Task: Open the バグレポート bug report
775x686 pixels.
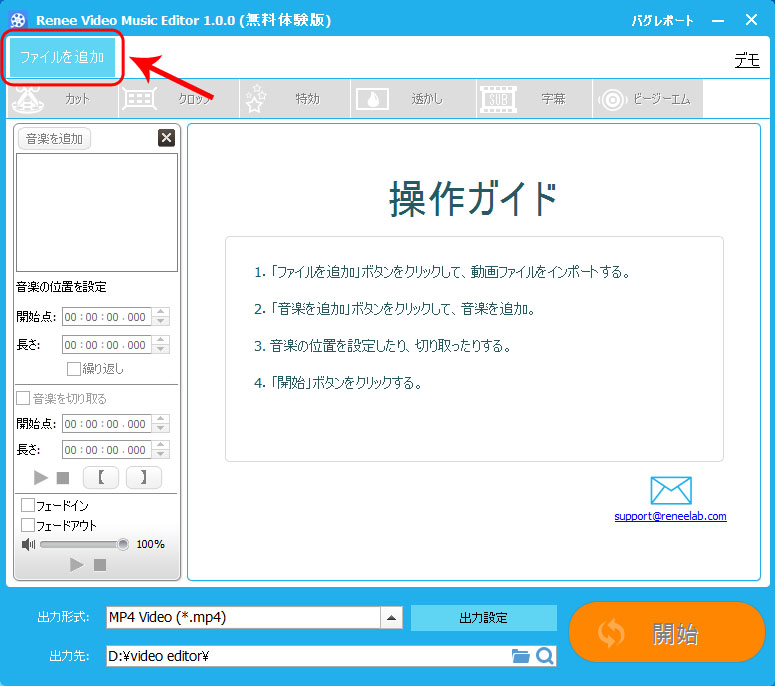Action: pos(662,21)
